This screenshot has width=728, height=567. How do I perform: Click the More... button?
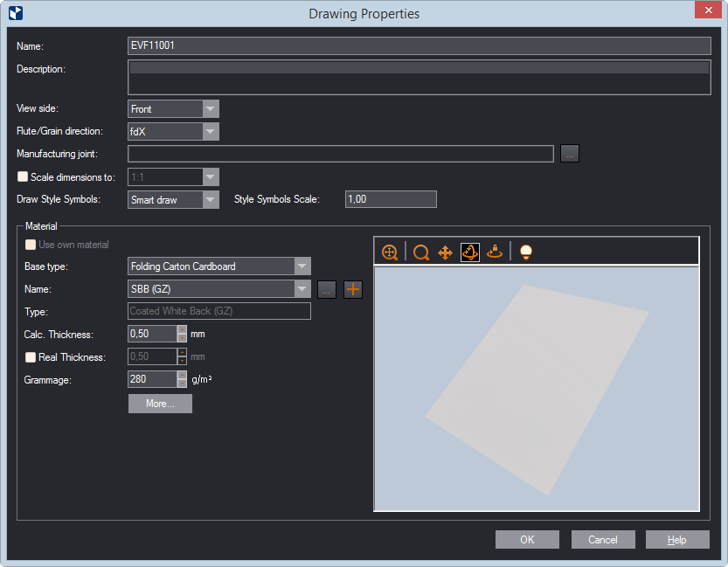tap(160, 404)
